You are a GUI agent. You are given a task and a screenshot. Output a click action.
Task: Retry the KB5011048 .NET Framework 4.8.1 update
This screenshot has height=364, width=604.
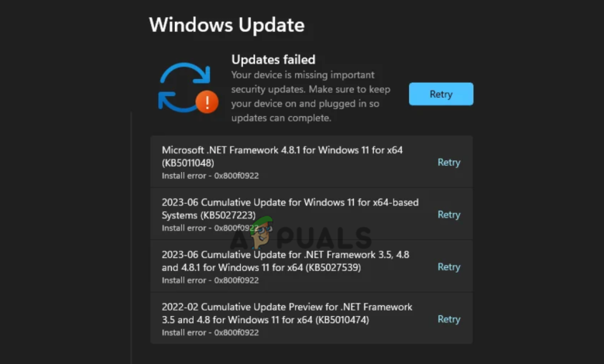(449, 162)
